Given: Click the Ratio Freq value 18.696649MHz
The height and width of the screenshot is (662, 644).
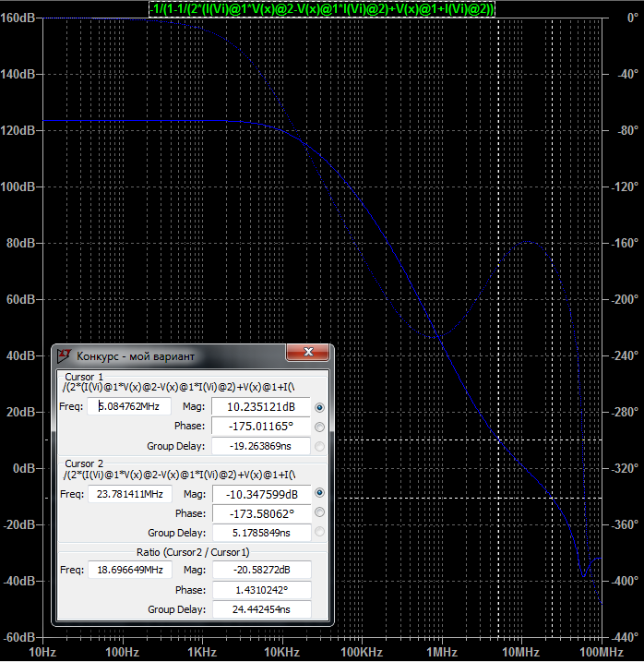Looking at the screenshot, I should (x=130, y=570).
